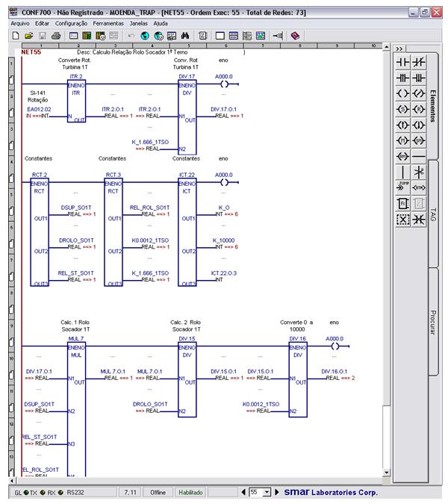Select the DIV.17 function block
This screenshot has width=448, height=504.
187,116
